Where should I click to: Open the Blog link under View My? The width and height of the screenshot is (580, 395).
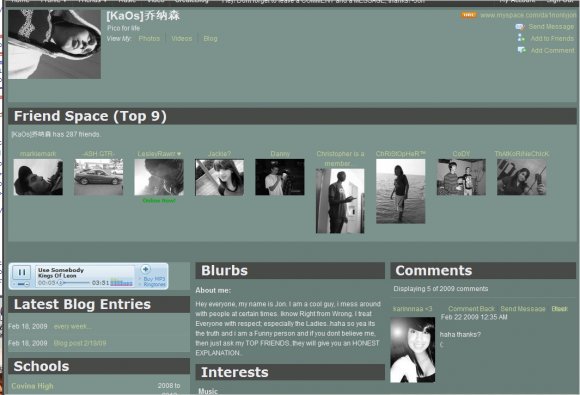click(210, 38)
